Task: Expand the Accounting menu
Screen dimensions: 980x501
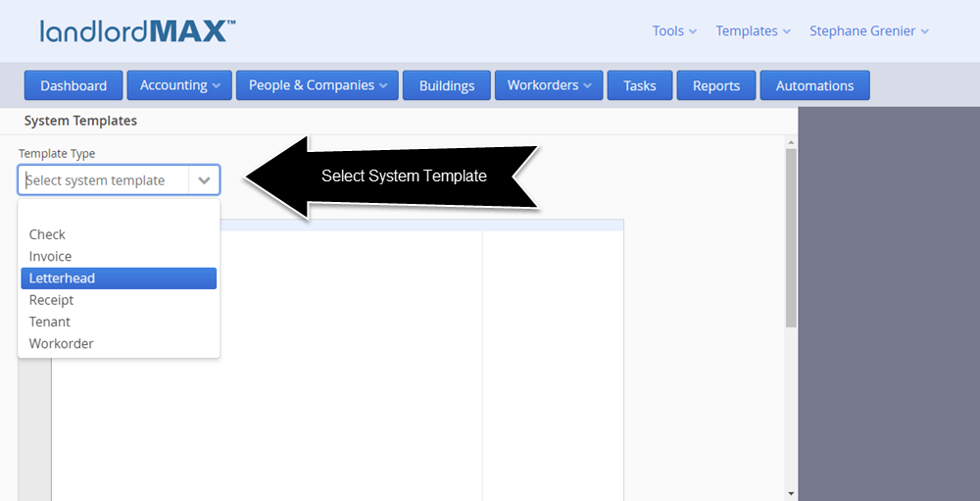Action: (179, 85)
